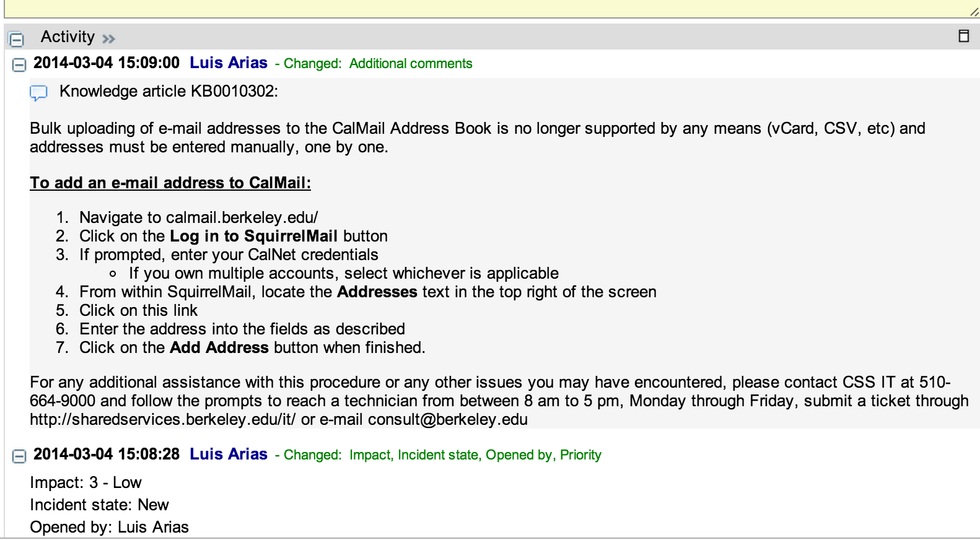Click inside the yellow comments text field
The width and height of the screenshot is (980, 540).
pyautogui.click(x=483, y=7)
